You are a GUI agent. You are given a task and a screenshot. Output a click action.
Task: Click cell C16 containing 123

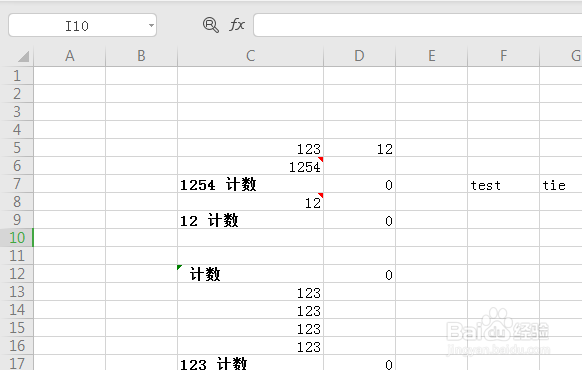(x=251, y=346)
